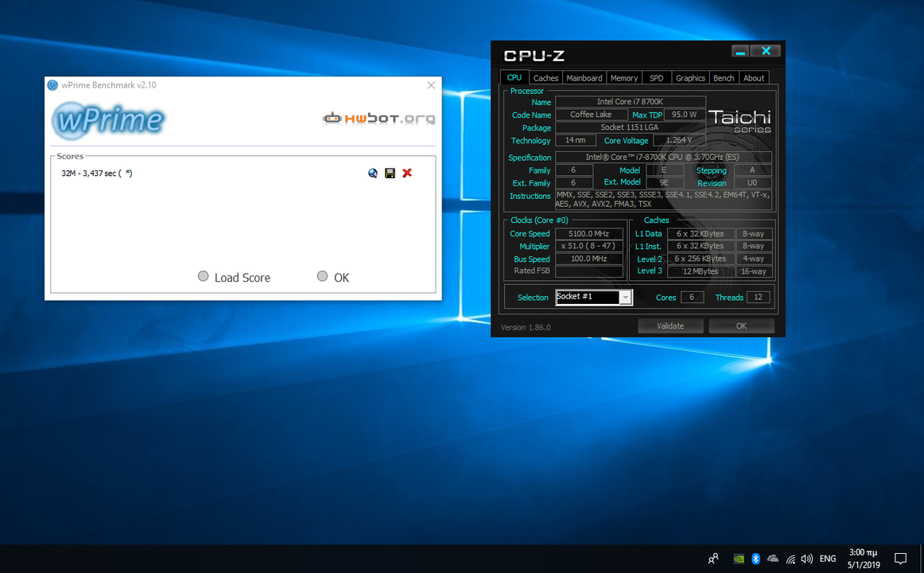Open the NVIDIA tray icon
The height and width of the screenshot is (573, 924).
click(x=739, y=558)
